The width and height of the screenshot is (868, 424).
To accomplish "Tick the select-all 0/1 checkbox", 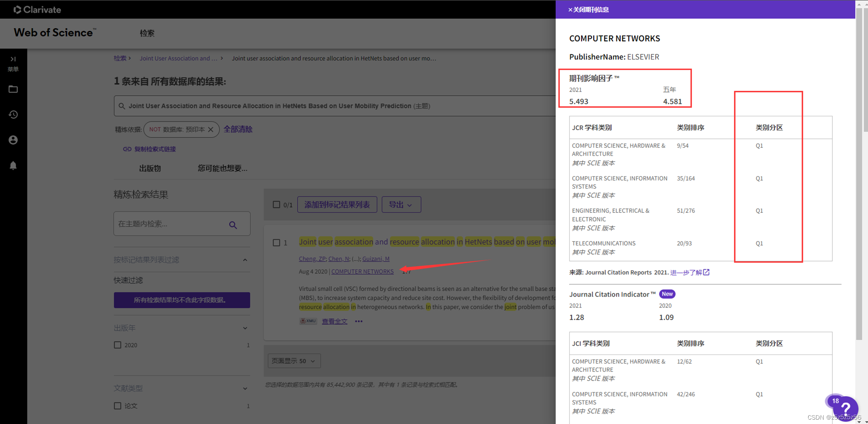I will click(276, 205).
